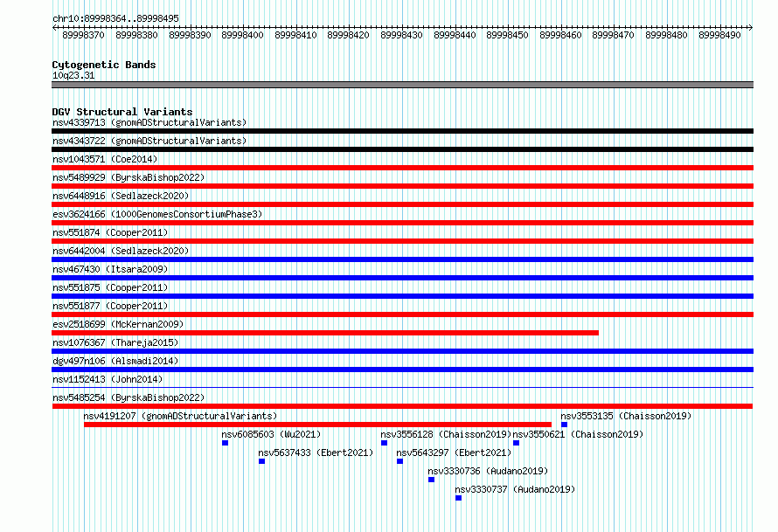
Task: Click the 89998370 ruler position label
Action: pyautogui.click(x=83, y=35)
